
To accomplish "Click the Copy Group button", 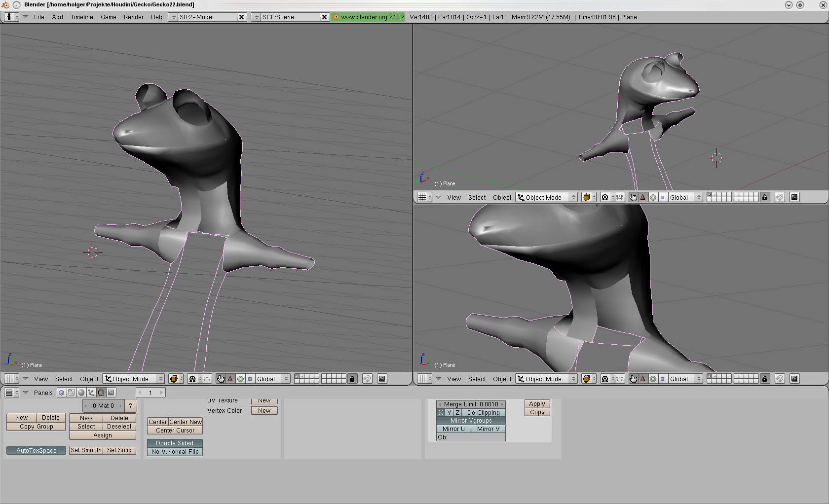I will point(36,427).
